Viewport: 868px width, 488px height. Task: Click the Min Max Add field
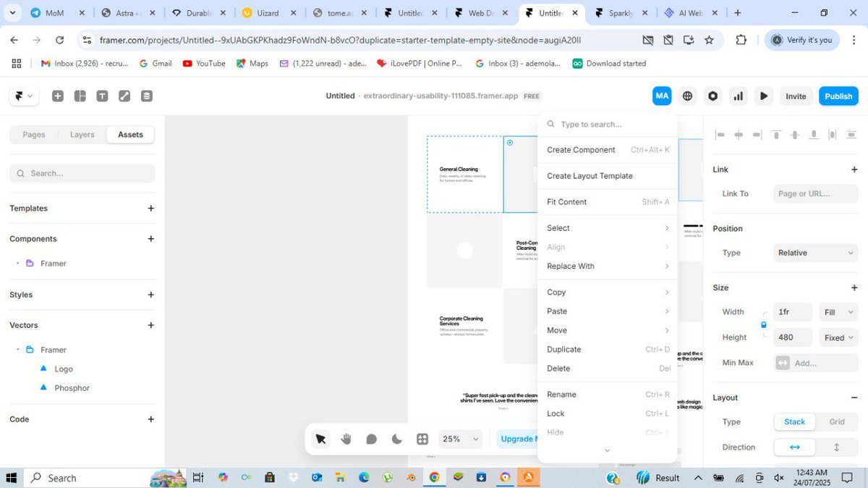(815, 363)
